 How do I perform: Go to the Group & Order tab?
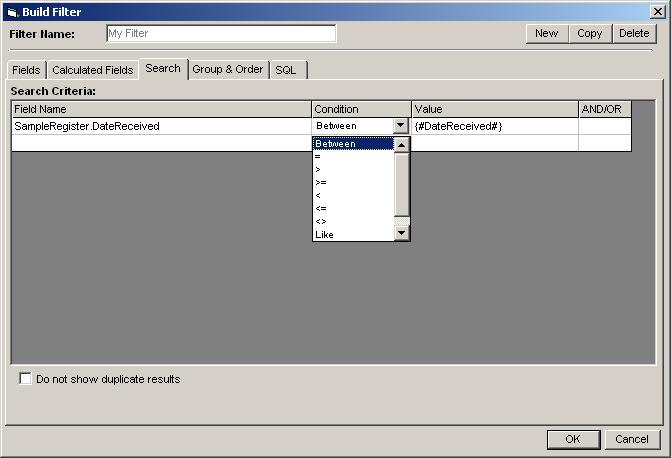(228, 69)
